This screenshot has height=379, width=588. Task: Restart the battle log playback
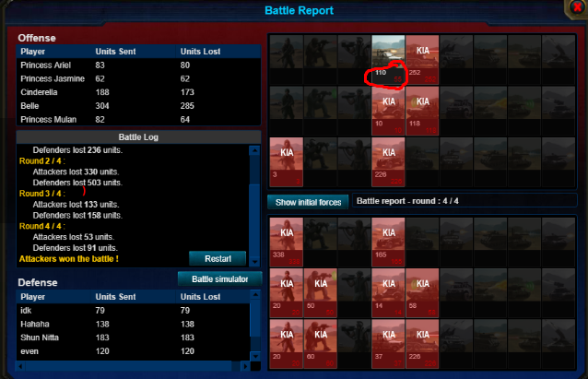tap(218, 258)
